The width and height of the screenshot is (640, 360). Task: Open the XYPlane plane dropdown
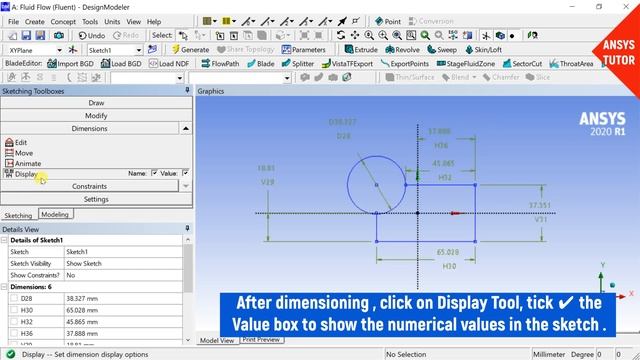tap(59, 50)
